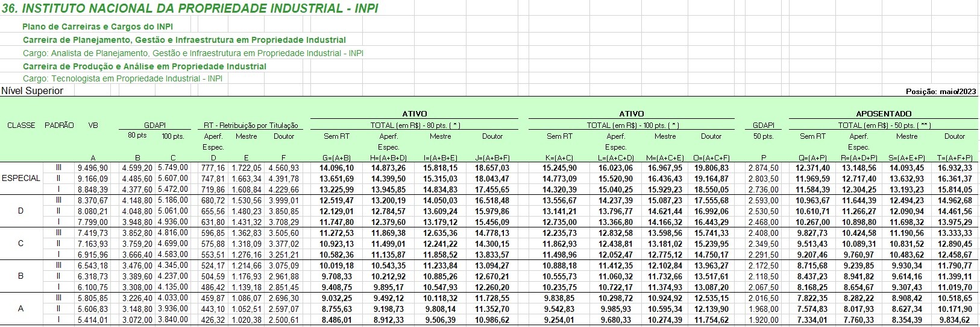Select the cell with value '4.599,20'
This screenshot has height=327, width=980.
point(137,168)
